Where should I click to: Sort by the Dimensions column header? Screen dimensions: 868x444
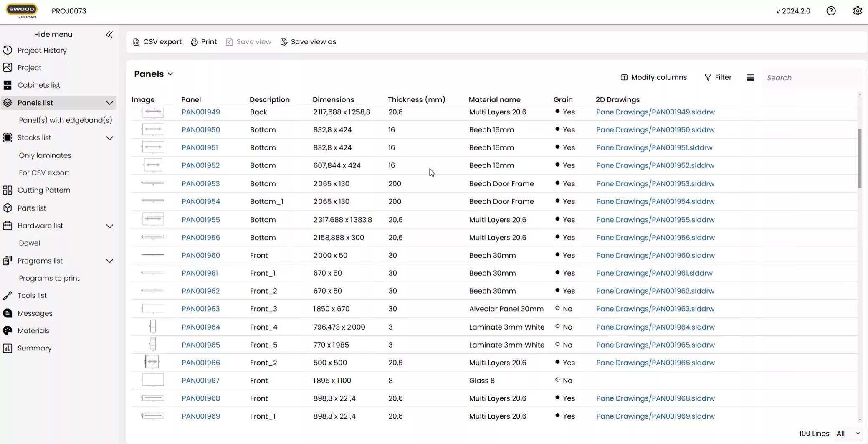tap(333, 100)
